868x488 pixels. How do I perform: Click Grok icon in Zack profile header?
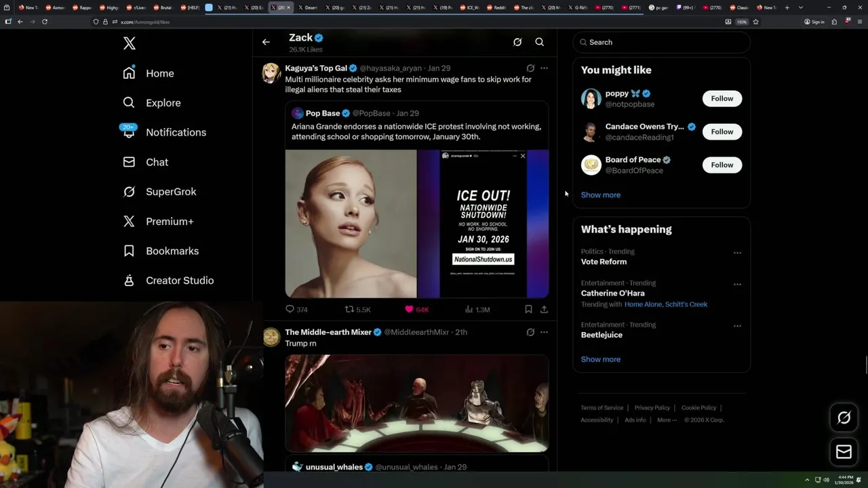click(x=517, y=42)
